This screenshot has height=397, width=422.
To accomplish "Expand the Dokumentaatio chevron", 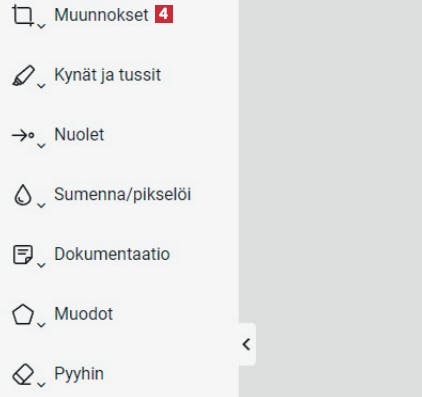I will [41, 265].
